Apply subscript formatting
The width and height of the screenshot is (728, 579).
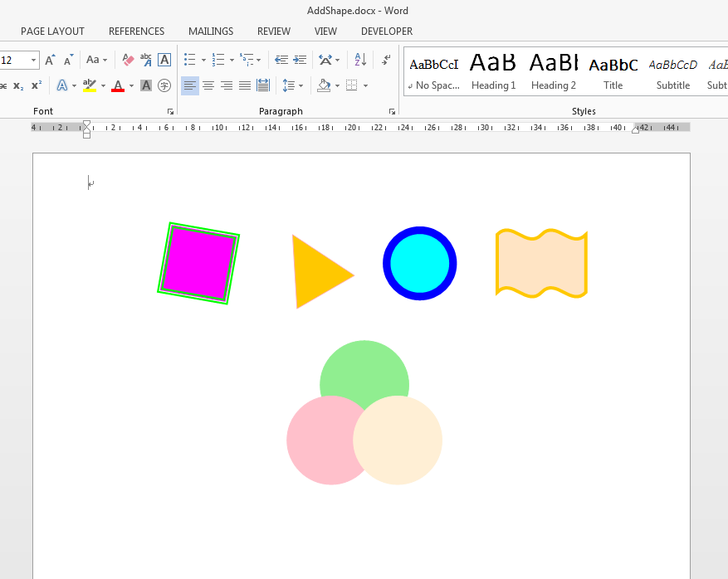click(18, 85)
